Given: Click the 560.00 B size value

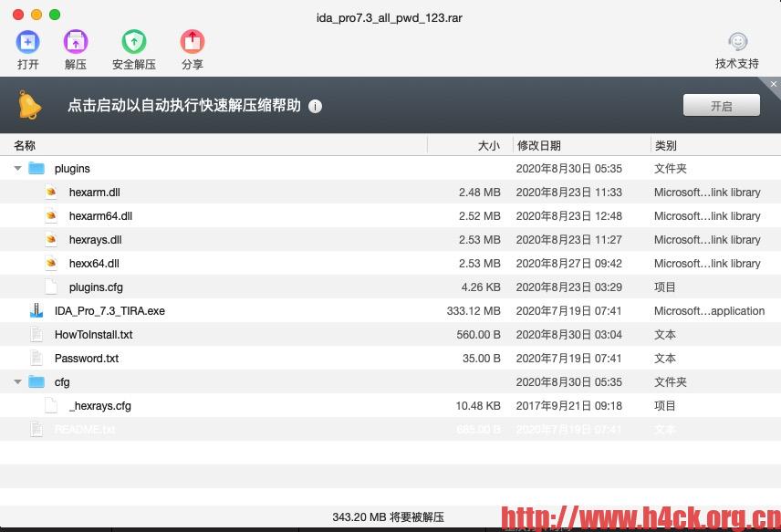Looking at the screenshot, I should click(479, 335).
